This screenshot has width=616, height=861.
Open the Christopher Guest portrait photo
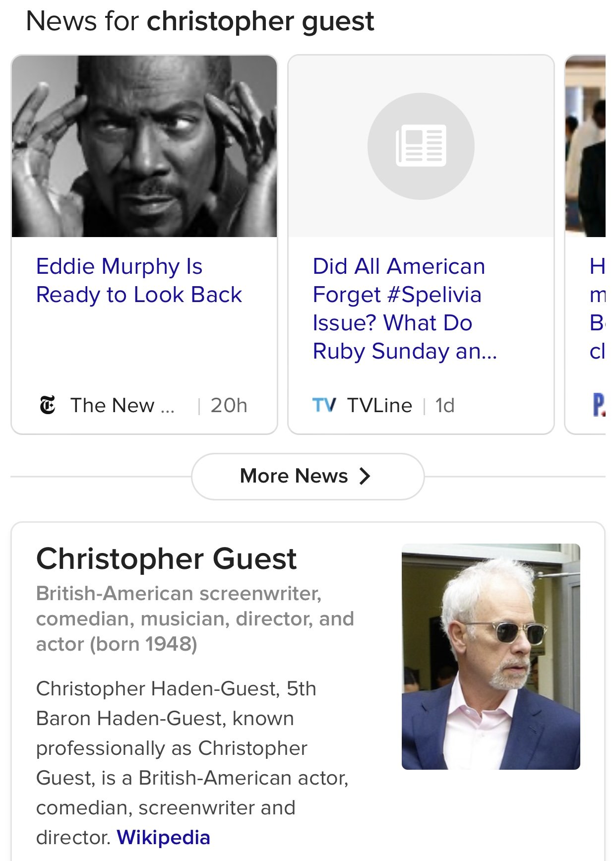tap(491, 657)
